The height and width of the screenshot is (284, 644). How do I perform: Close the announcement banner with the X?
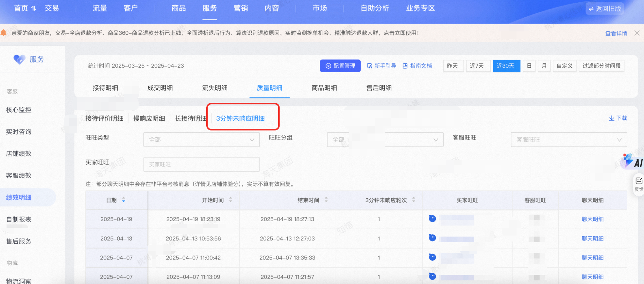pyautogui.click(x=637, y=33)
